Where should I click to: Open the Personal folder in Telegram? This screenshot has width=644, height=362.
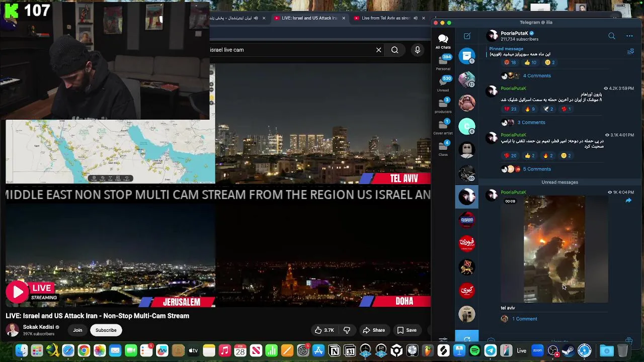443,62
